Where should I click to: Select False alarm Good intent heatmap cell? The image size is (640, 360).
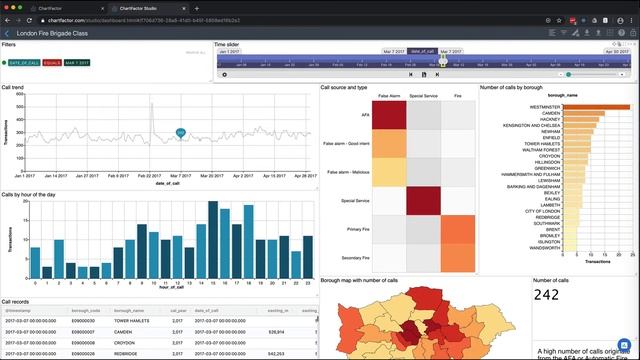click(x=389, y=144)
